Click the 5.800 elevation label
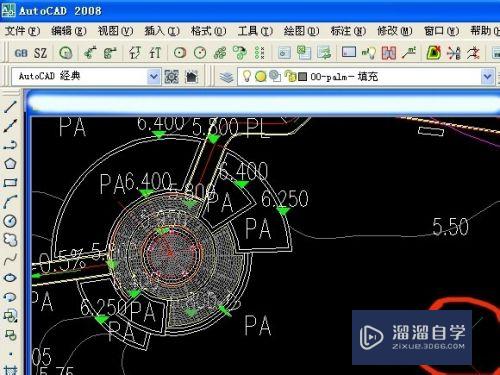 (215, 127)
